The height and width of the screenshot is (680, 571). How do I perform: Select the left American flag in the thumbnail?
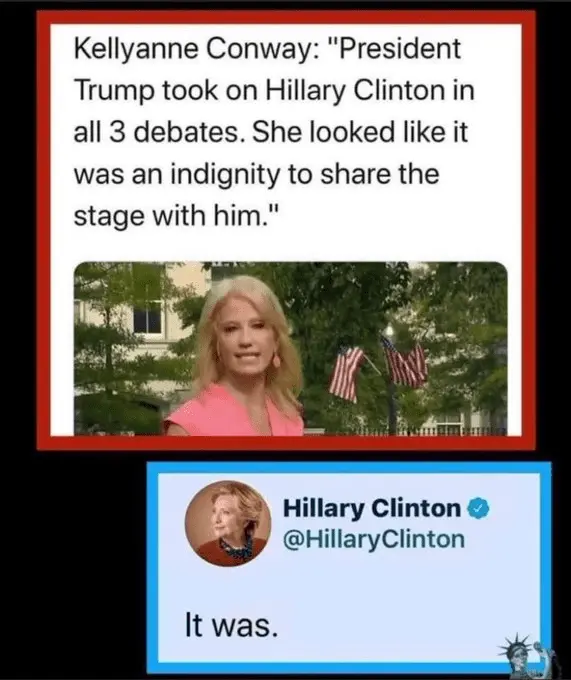tap(346, 373)
